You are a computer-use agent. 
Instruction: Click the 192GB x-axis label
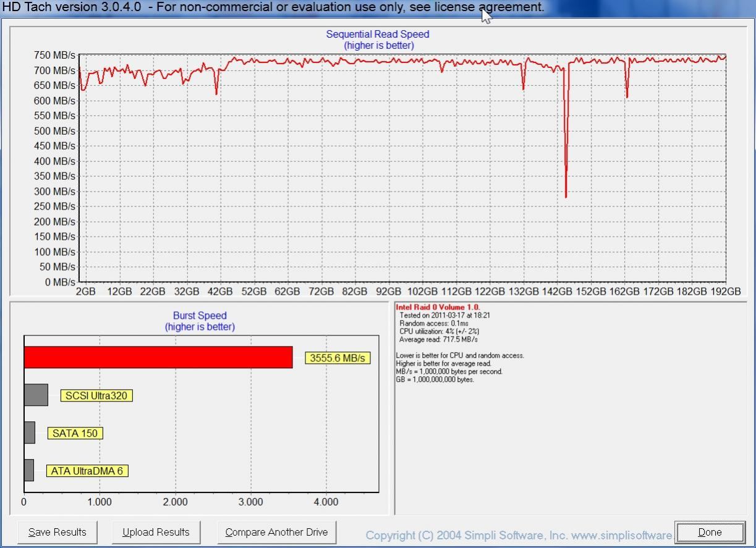[726, 291]
